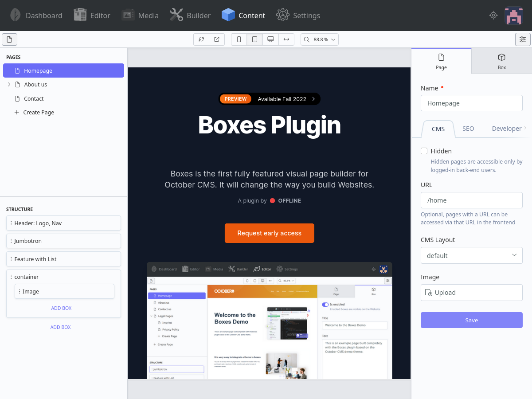The image size is (532, 399).
Task: Save the page settings
Action: coord(472,320)
